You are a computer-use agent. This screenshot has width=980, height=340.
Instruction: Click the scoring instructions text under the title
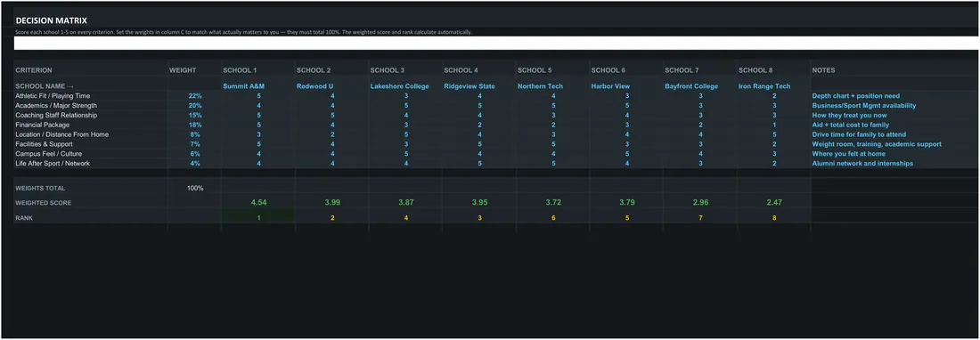pyautogui.click(x=244, y=32)
